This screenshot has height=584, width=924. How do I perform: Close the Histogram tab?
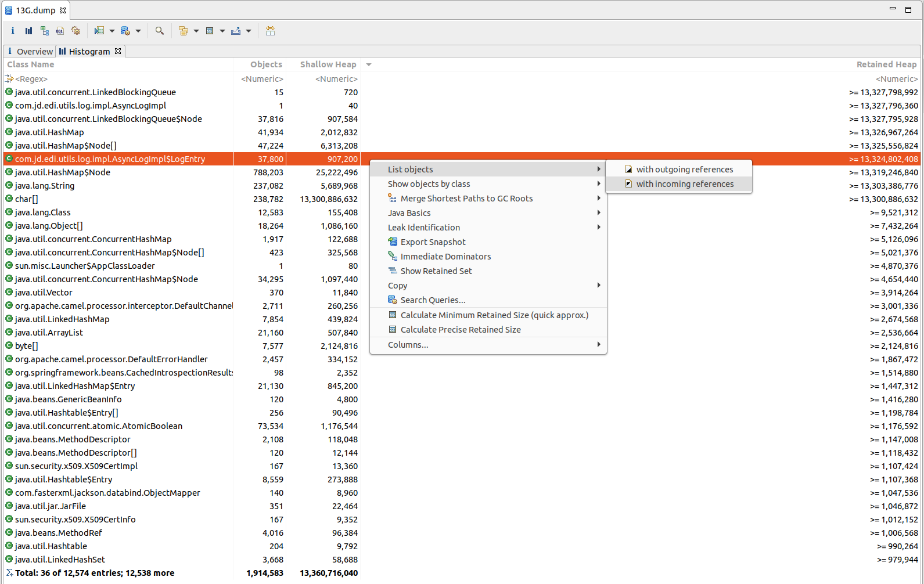(x=118, y=51)
